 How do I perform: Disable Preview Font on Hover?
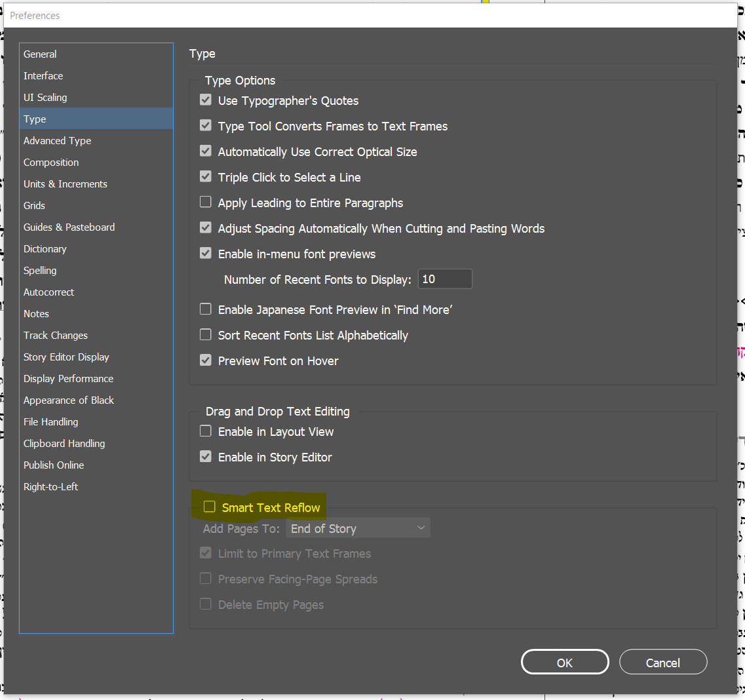pos(206,360)
